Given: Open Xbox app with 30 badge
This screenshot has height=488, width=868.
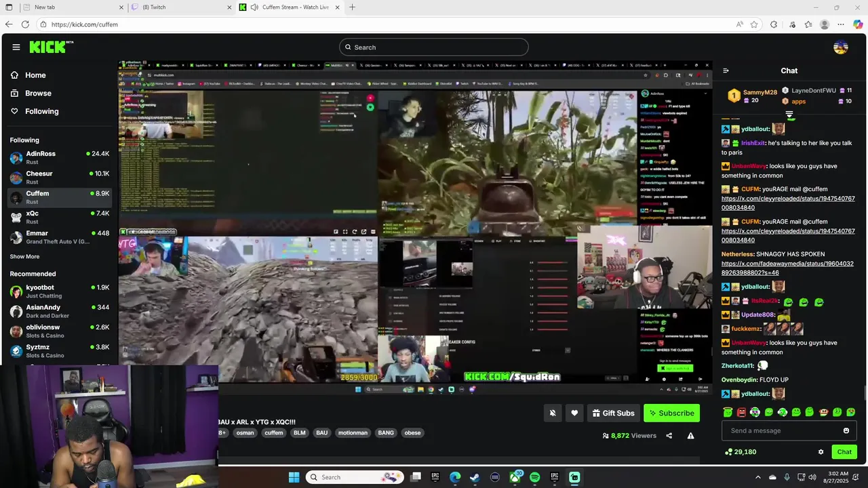Looking at the screenshot, I should coord(515,477).
